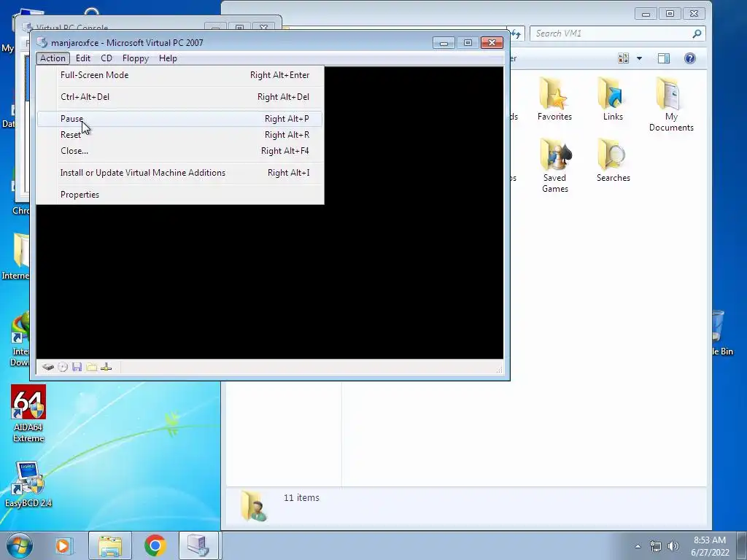The width and height of the screenshot is (747, 560).
Task: Choose Install or Update Virtual Machine Additions
Action: tap(180, 173)
